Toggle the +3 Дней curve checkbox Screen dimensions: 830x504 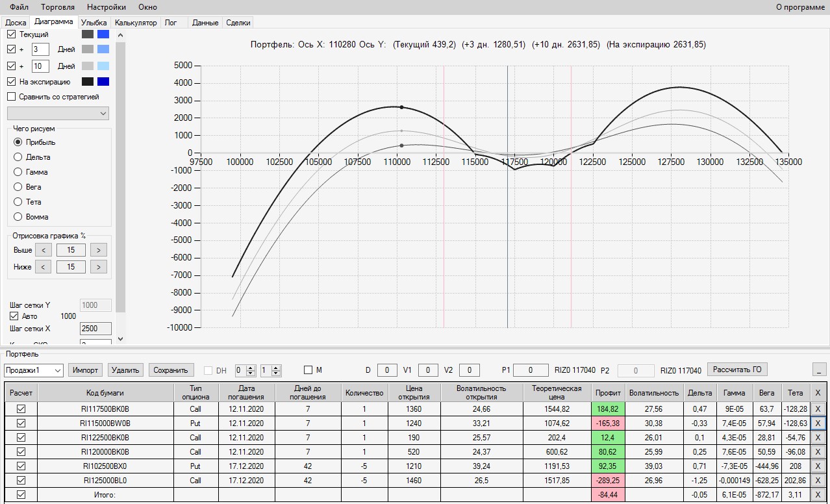tap(11, 49)
